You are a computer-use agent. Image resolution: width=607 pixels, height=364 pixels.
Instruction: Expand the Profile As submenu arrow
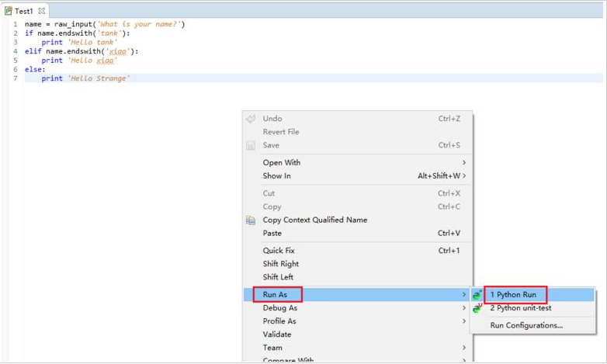click(x=464, y=321)
